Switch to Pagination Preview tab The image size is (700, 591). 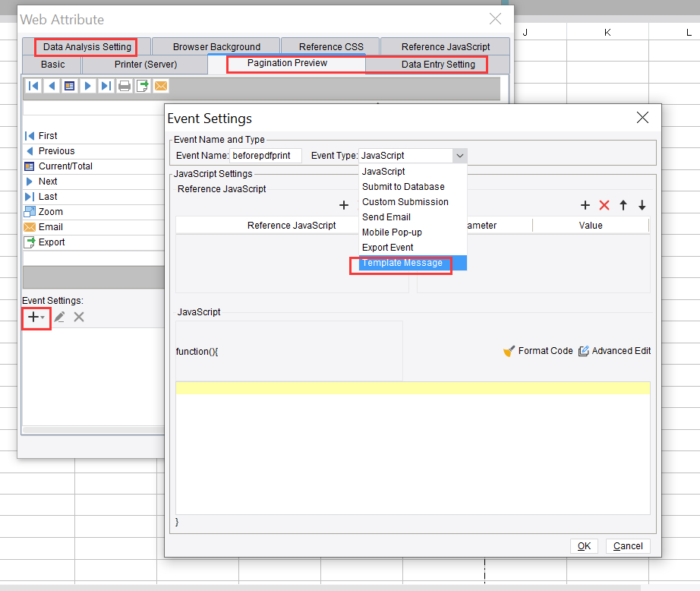click(287, 64)
